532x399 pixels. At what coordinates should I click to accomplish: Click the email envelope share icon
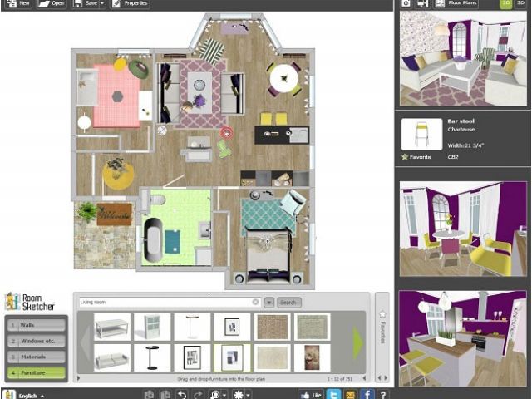(x=350, y=393)
